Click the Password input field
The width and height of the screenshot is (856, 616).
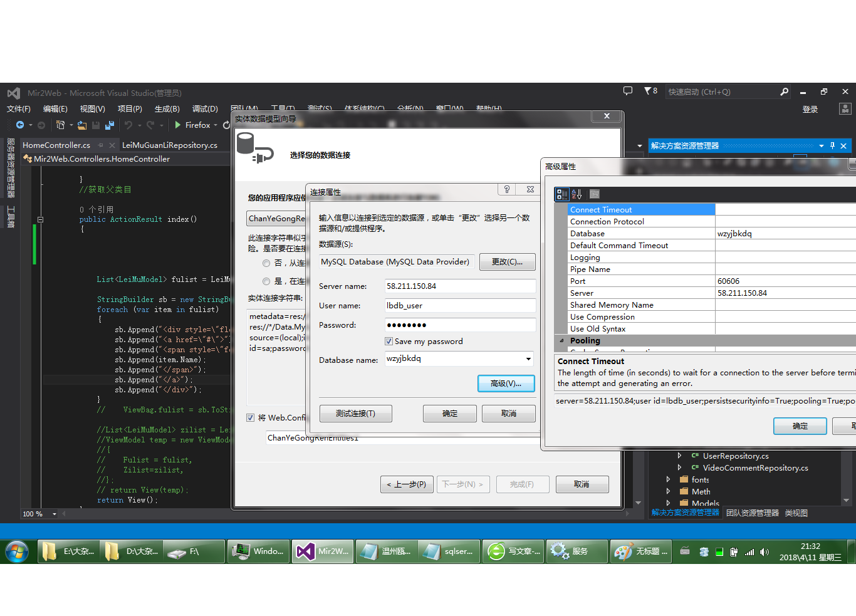pyautogui.click(x=460, y=325)
